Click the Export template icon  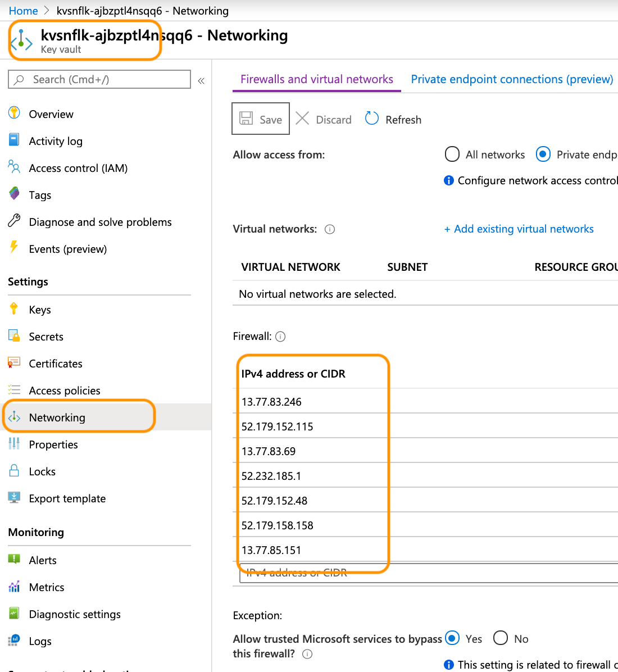coord(14,497)
